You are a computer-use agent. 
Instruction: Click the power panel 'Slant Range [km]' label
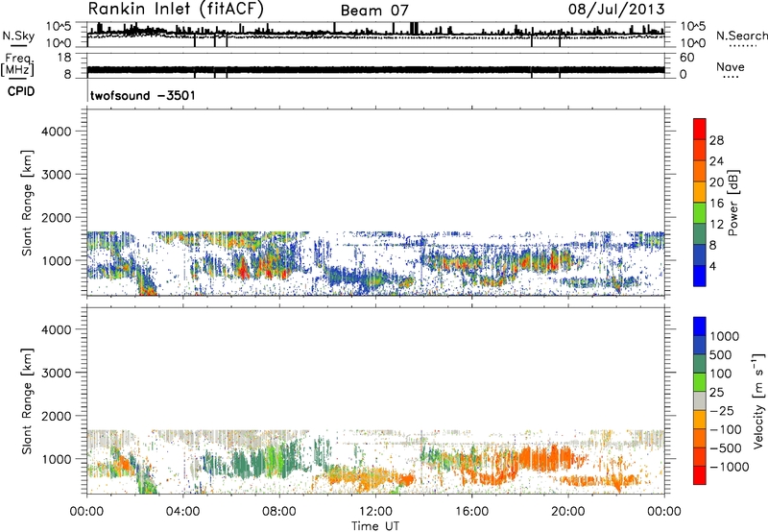tap(27, 203)
